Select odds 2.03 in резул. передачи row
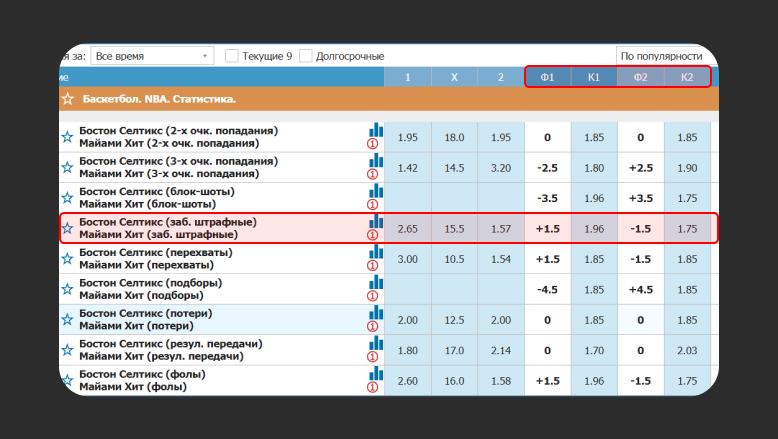Screen dimensions: 778x439 (x=687, y=351)
